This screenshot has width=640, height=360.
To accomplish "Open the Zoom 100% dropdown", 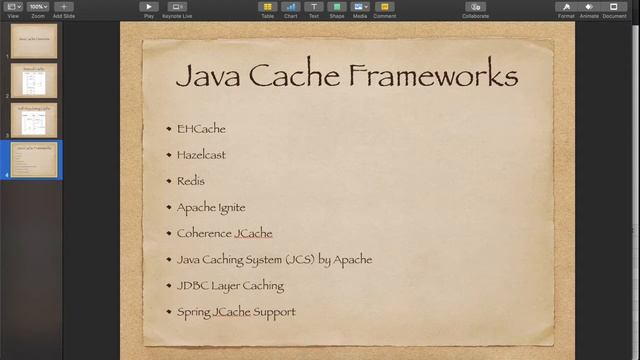I will click(38, 7).
